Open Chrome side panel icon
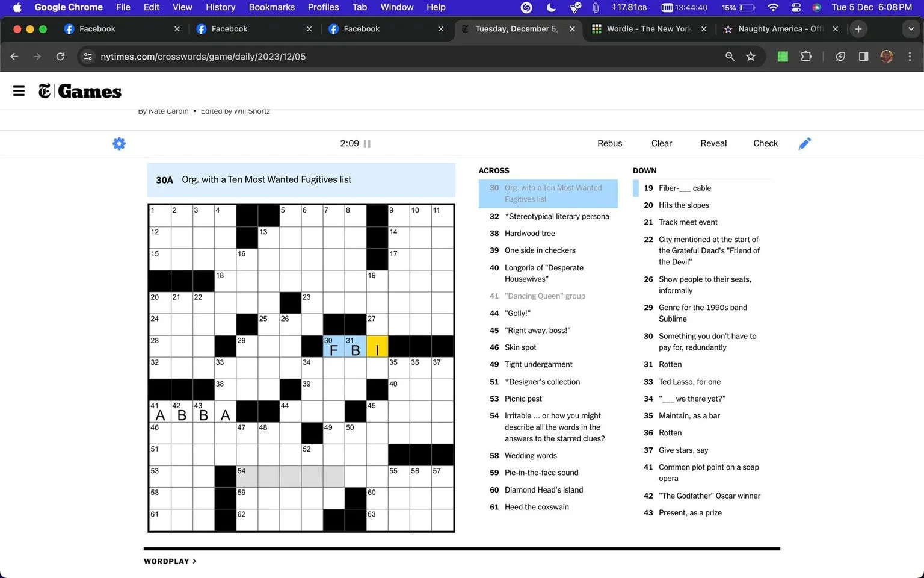This screenshot has width=924, height=578. (x=863, y=57)
